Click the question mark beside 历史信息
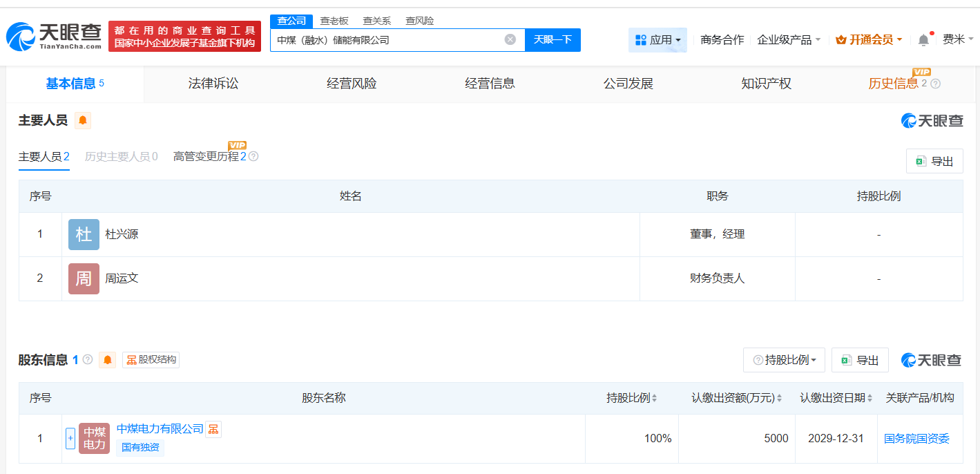The height and width of the screenshot is (474, 980). pos(936,84)
